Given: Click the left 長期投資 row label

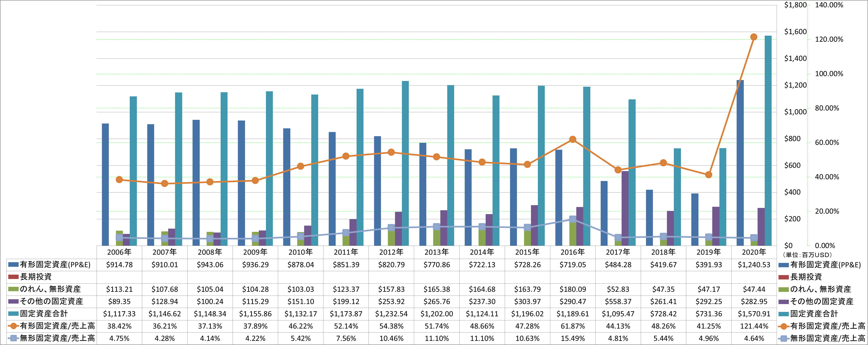Looking at the screenshot, I should point(36,277).
